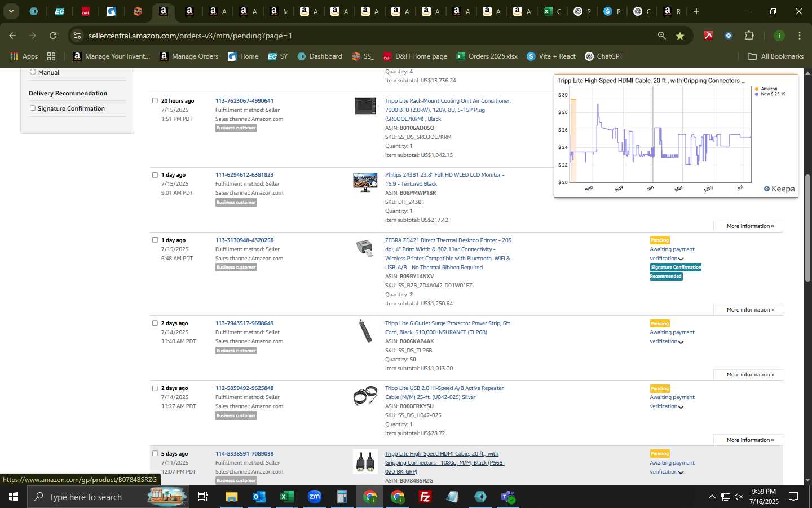The image size is (812, 508).
Task: Reload the Seller Central page
Action: [53, 36]
